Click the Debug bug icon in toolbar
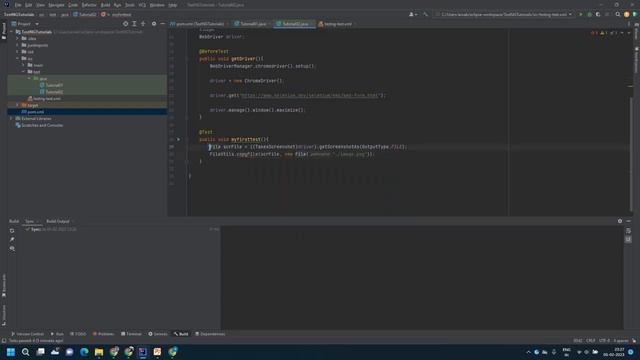The image size is (640, 360). coord(589,14)
